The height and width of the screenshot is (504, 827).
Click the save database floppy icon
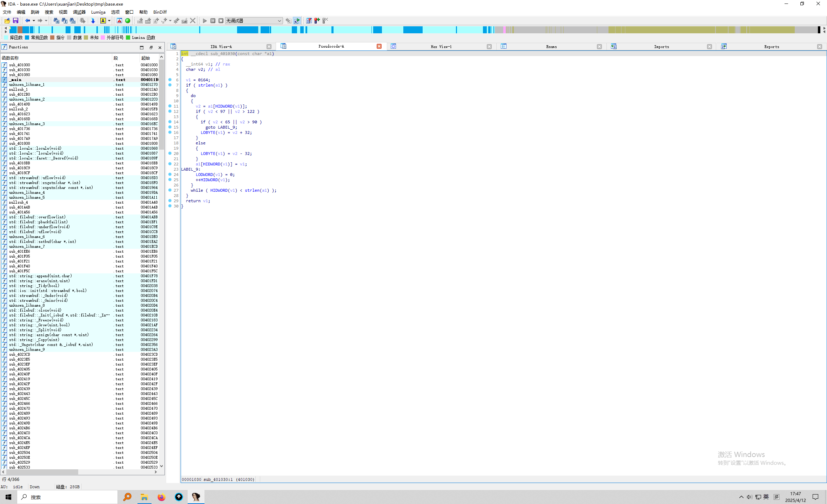coord(15,21)
